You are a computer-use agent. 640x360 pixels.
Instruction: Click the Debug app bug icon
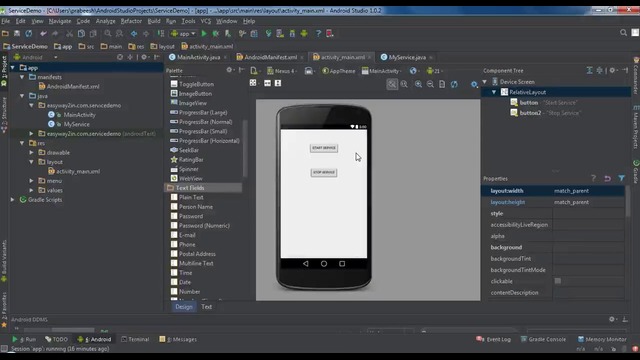click(216, 33)
